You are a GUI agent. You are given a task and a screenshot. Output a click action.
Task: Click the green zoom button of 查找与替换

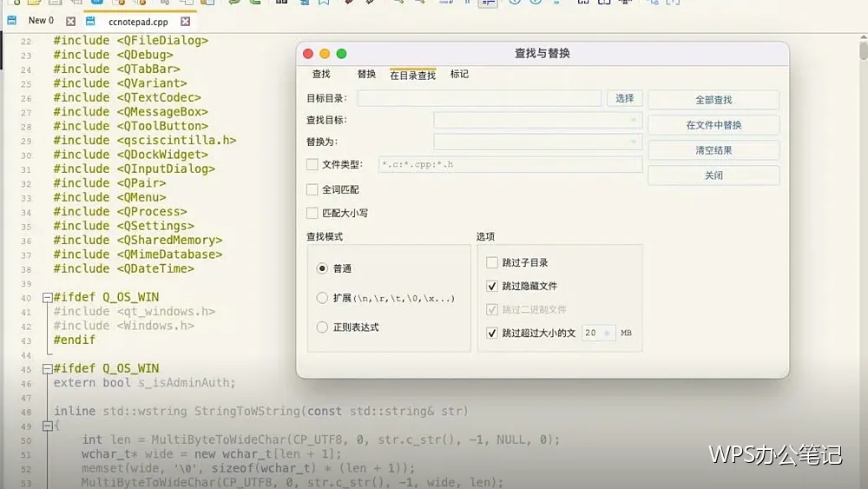[x=341, y=54]
